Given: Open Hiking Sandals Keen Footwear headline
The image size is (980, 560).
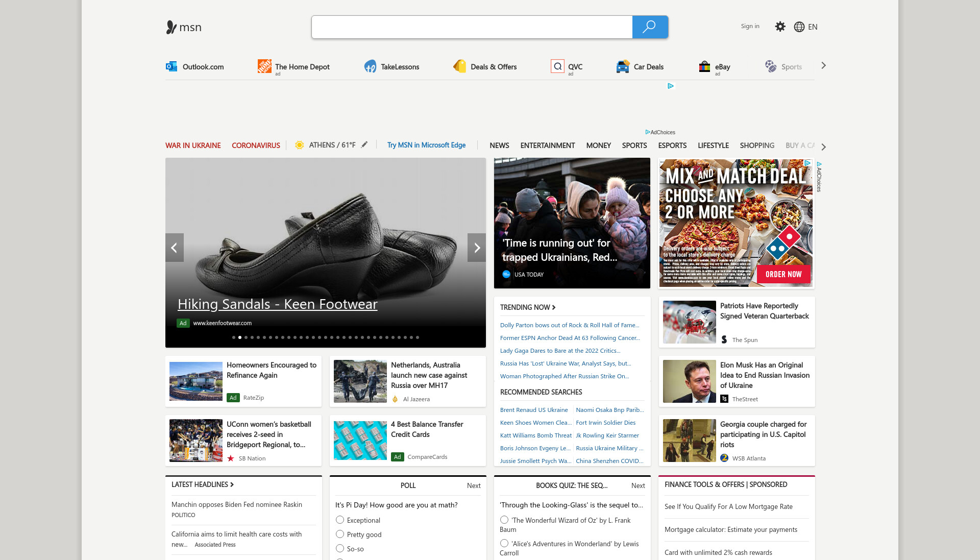Looking at the screenshot, I should coord(278,304).
